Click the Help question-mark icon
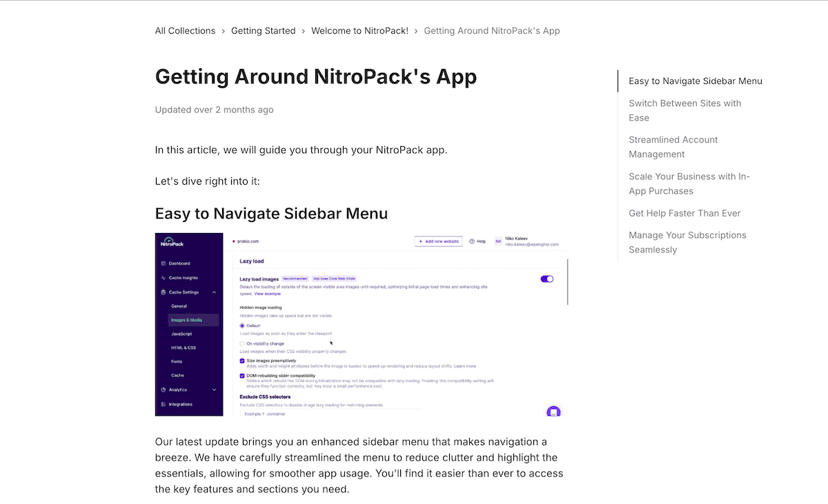Image resolution: width=828 pixels, height=504 pixels. 472,241
